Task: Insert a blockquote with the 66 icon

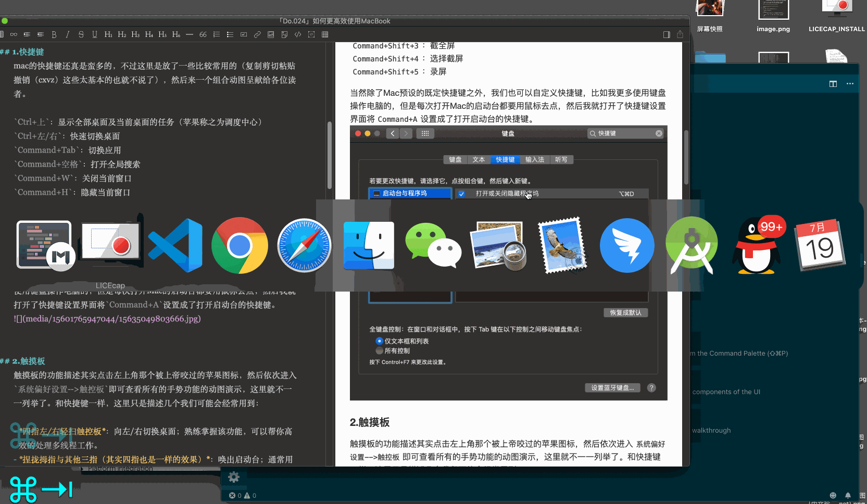Action: coord(203,34)
